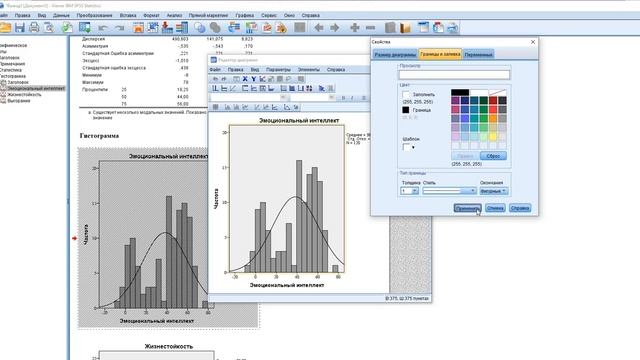640x360 pixels.
Task: Click the gray stop square in main toolbar
Action: 300,28
